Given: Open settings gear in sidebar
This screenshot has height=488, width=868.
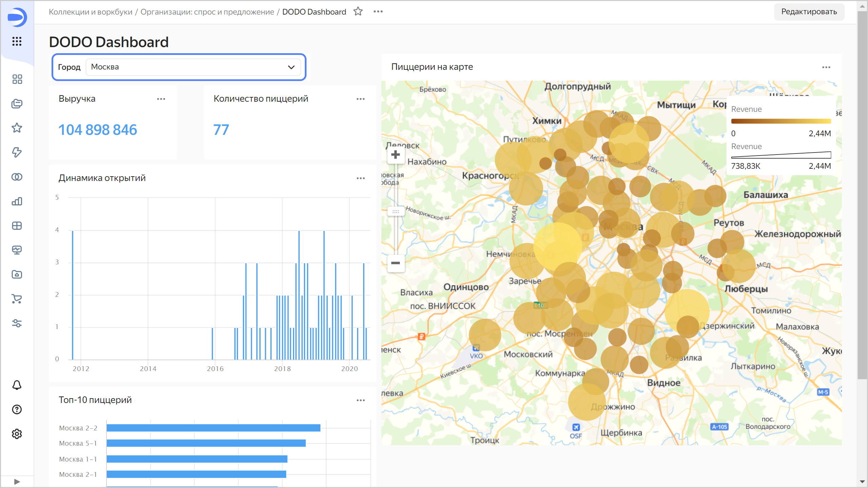Looking at the screenshot, I should tap(17, 434).
